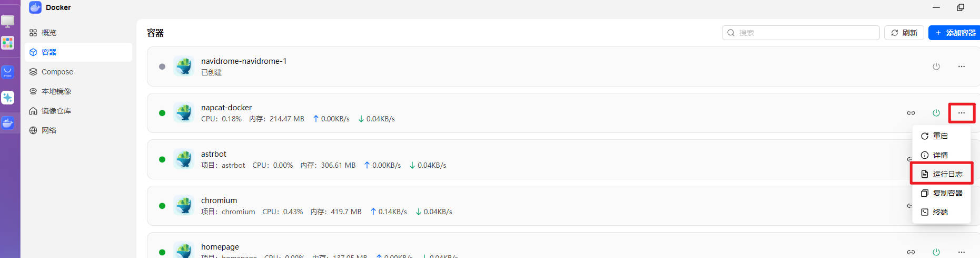Click the 容器 page heading
The image size is (980, 258).
(155, 33)
